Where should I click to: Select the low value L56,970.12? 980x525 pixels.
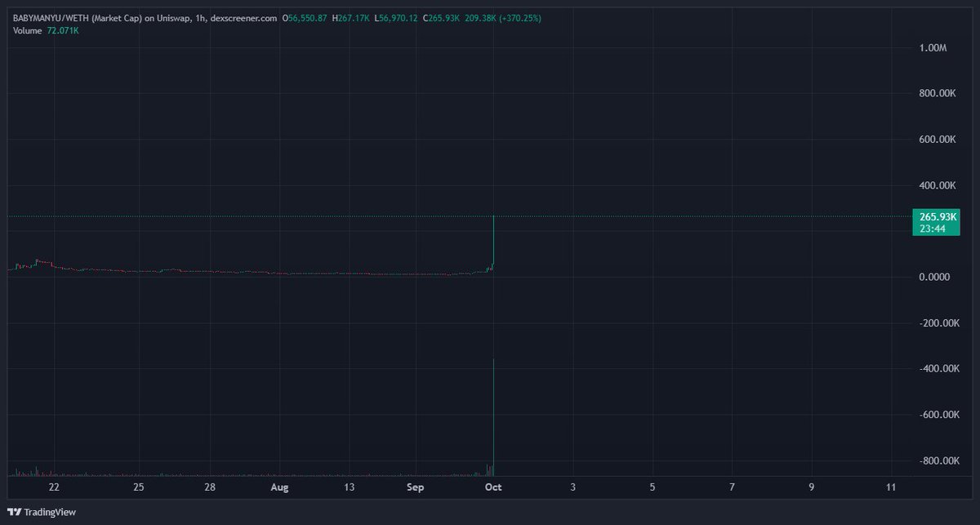pyautogui.click(x=397, y=18)
